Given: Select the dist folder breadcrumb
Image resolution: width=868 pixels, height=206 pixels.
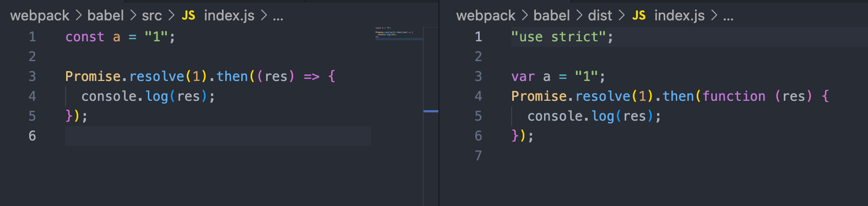Looking at the screenshot, I should click(x=600, y=15).
